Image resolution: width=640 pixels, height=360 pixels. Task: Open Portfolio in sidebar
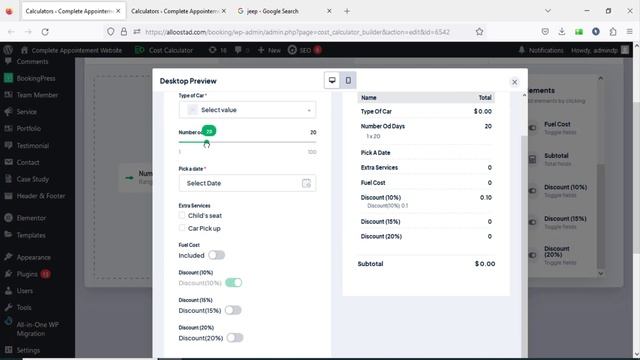(x=29, y=129)
